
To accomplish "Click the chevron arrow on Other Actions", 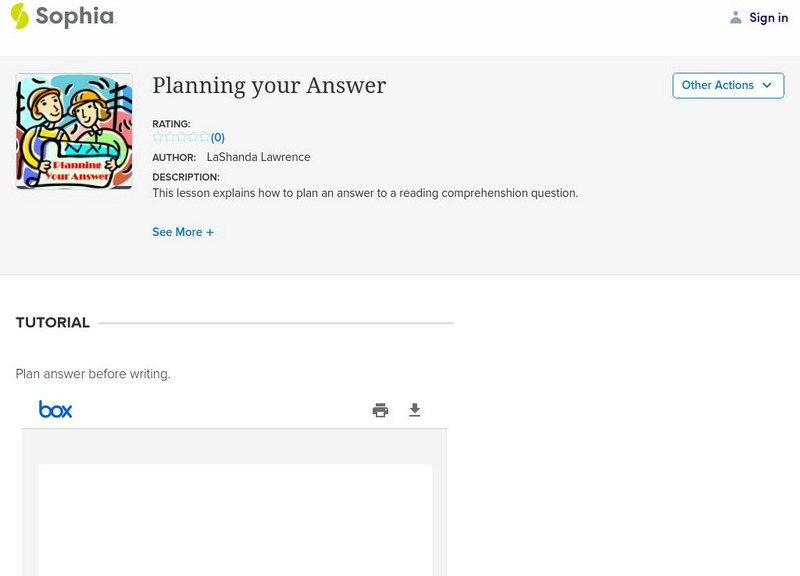I will tap(767, 85).
